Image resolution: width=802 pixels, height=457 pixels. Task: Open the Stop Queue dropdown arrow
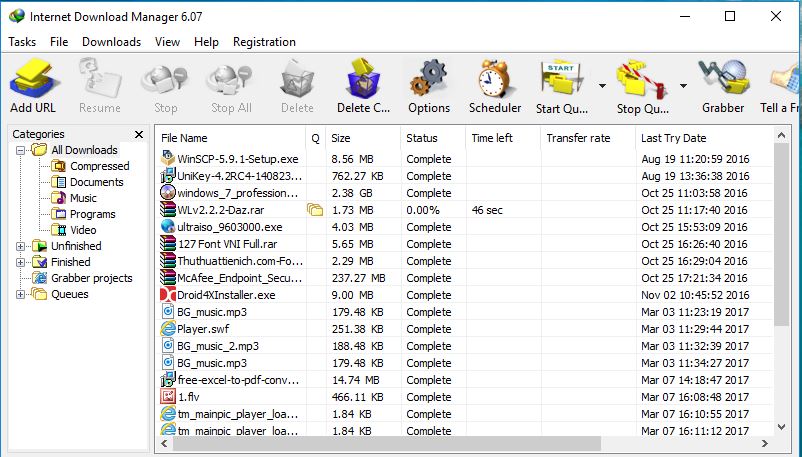click(683, 86)
